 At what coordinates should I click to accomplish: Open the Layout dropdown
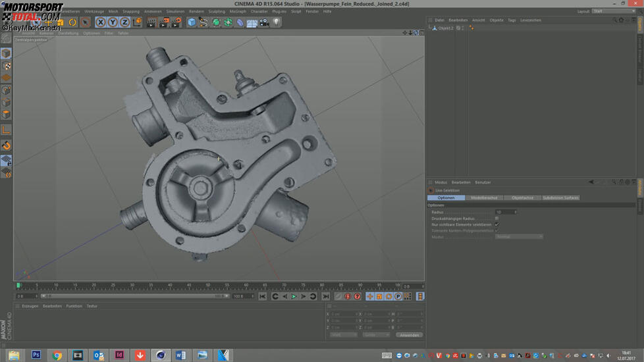[x=614, y=11]
